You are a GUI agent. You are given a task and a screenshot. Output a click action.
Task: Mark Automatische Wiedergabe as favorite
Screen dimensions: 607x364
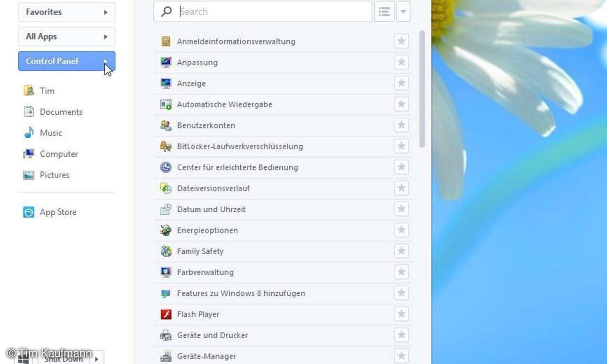[x=402, y=105]
